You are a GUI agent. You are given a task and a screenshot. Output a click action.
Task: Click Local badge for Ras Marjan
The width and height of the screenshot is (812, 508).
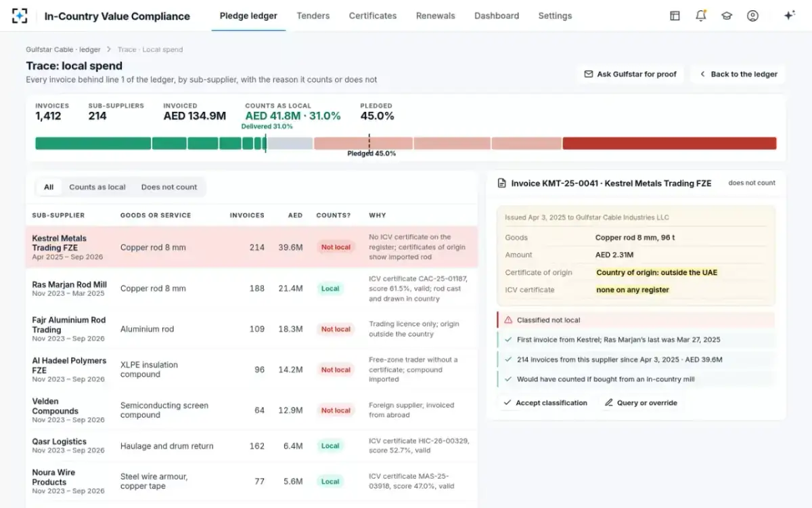click(x=330, y=288)
